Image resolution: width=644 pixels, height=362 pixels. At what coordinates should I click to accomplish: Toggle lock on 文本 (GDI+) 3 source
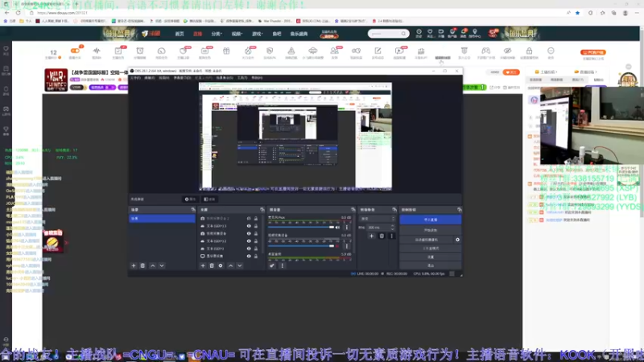(255, 226)
